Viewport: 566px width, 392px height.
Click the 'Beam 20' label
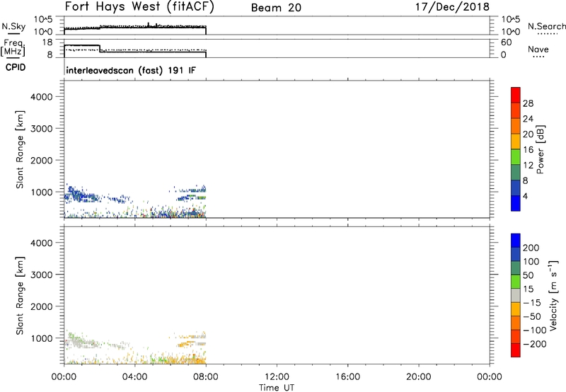[x=276, y=8]
